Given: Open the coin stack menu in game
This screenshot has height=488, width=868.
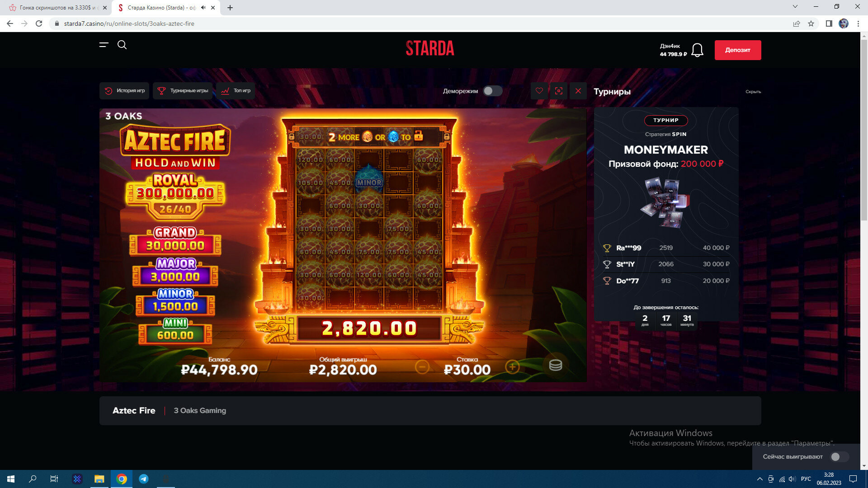Looking at the screenshot, I should click(555, 365).
